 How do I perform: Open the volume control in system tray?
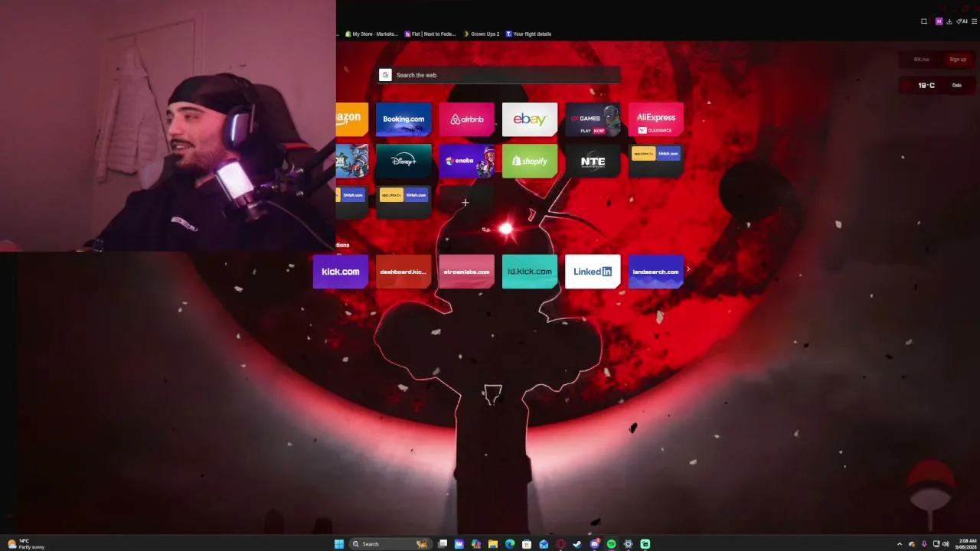(946, 544)
